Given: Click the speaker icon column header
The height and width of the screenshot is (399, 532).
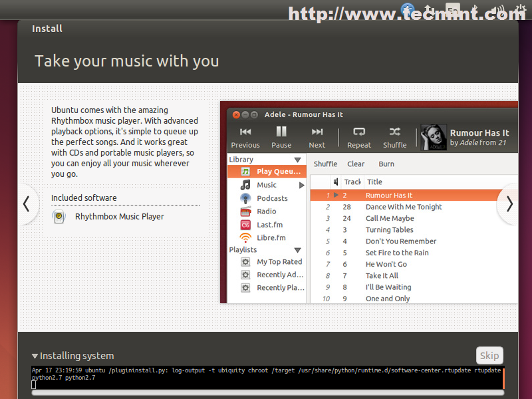Looking at the screenshot, I should coord(336,182).
